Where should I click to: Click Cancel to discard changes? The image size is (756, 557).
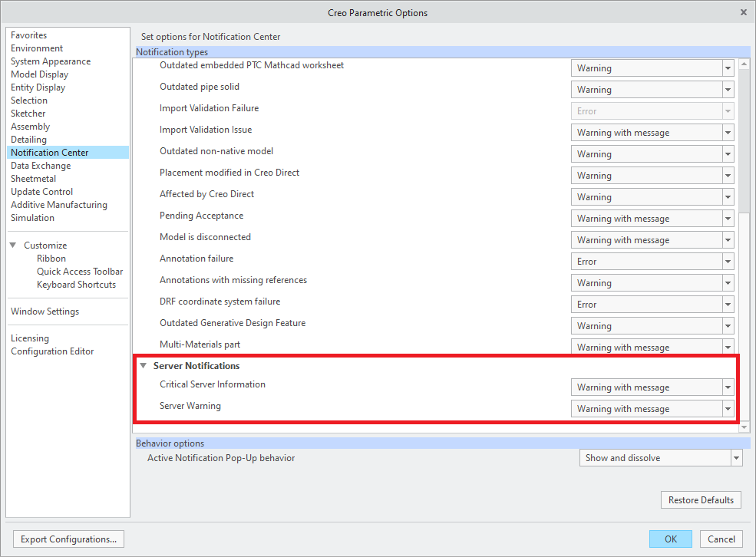coord(721,539)
